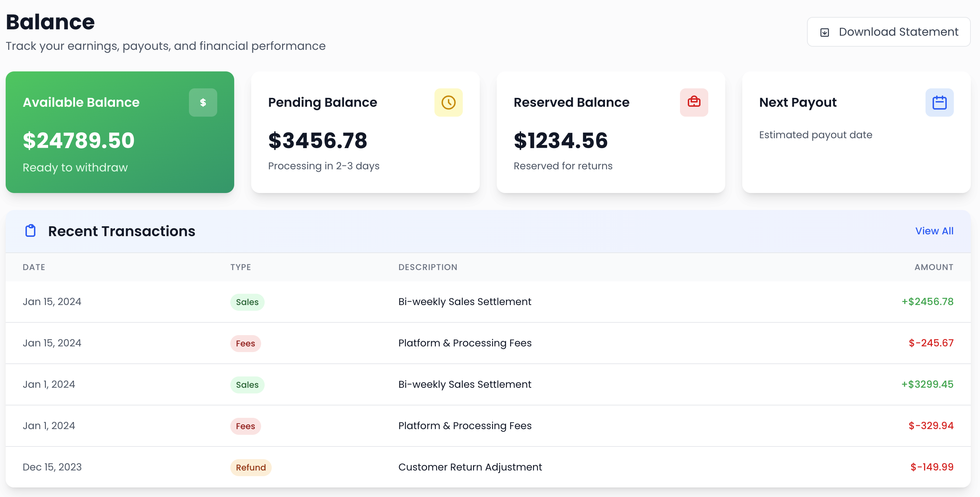Viewport: 980px width, 497px height.
Task: Click the Fees badge in $-329.94 row
Action: 246,426
